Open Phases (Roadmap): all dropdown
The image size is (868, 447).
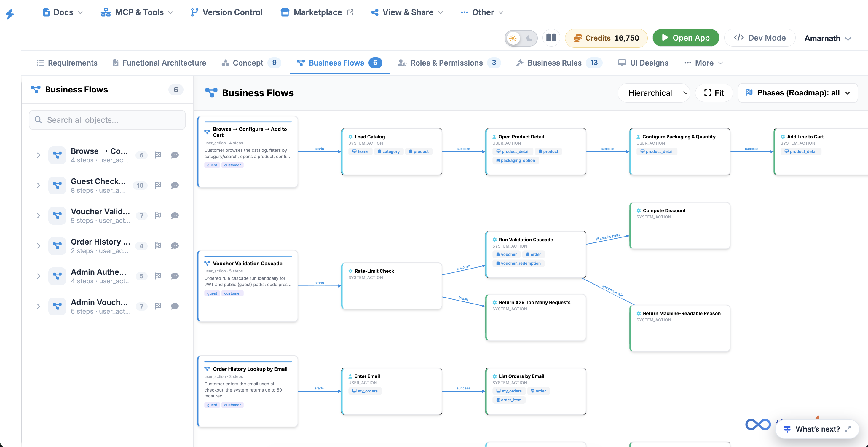pyautogui.click(x=797, y=93)
